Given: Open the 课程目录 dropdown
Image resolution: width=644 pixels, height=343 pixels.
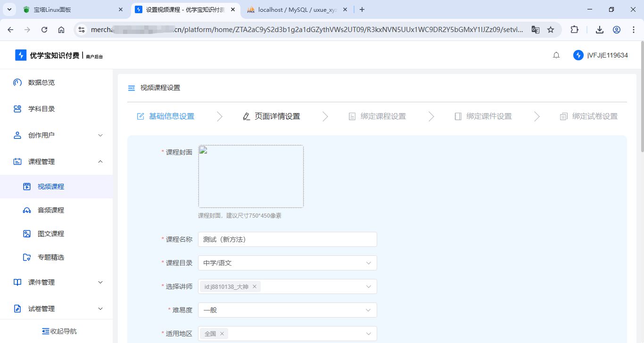Looking at the screenshot, I should pos(287,263).
